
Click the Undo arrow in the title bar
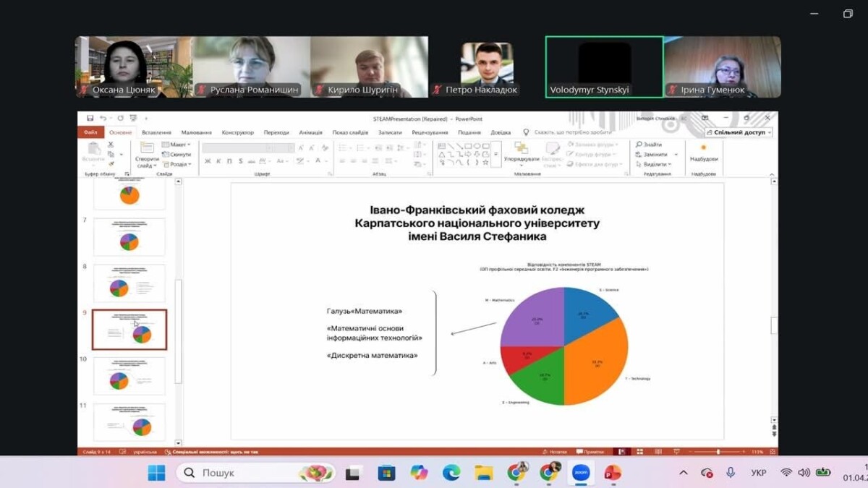(x=103, y=119)
